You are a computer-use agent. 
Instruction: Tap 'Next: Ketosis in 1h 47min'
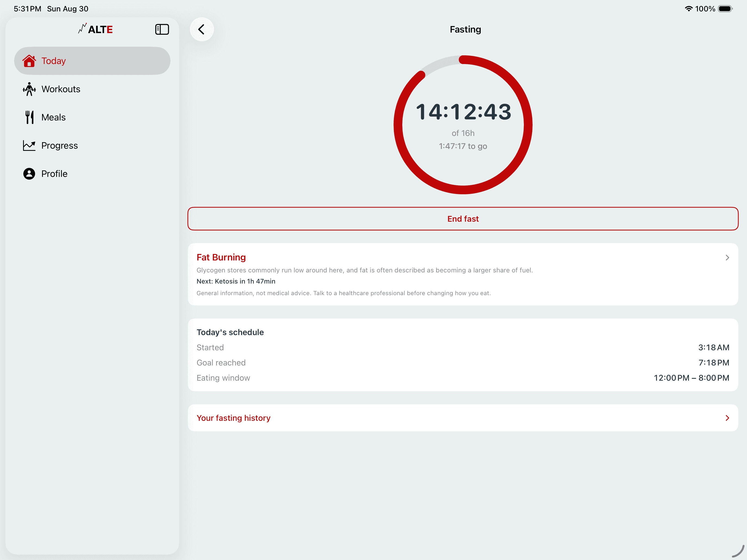coord(236,281)
